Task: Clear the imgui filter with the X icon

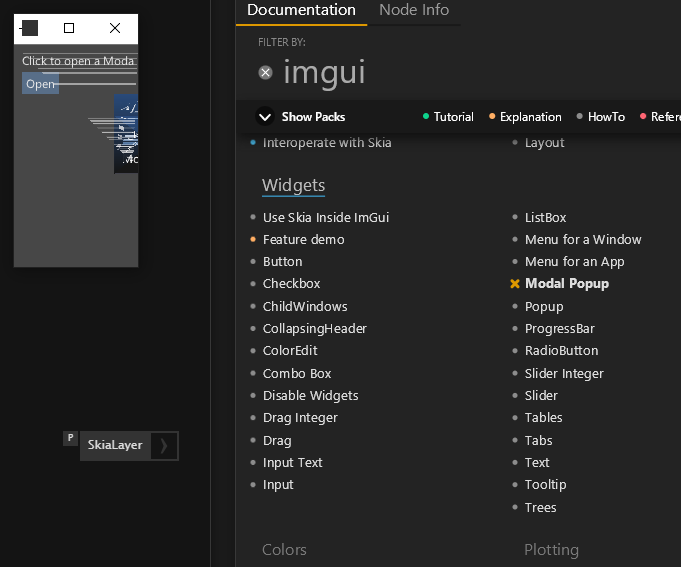Action: coord(265,72)
